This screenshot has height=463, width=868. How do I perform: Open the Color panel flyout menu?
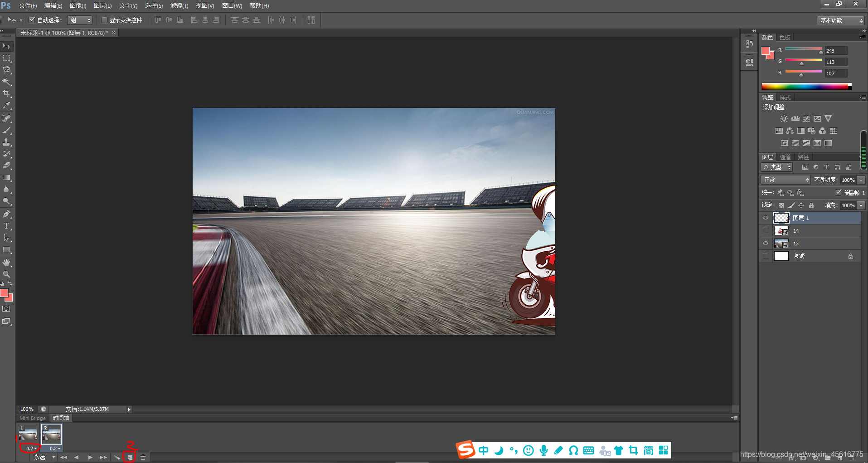coord(862,37)
